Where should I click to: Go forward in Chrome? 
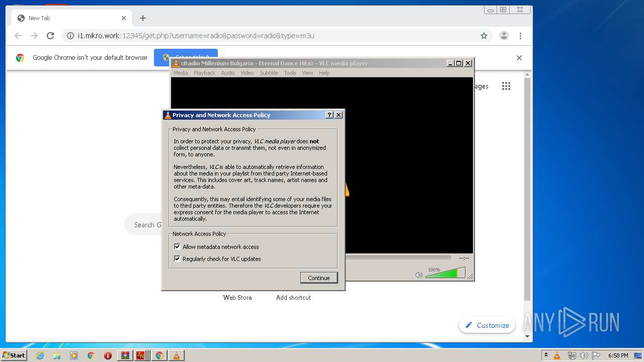pyautogui.click(x=34, y=36)
